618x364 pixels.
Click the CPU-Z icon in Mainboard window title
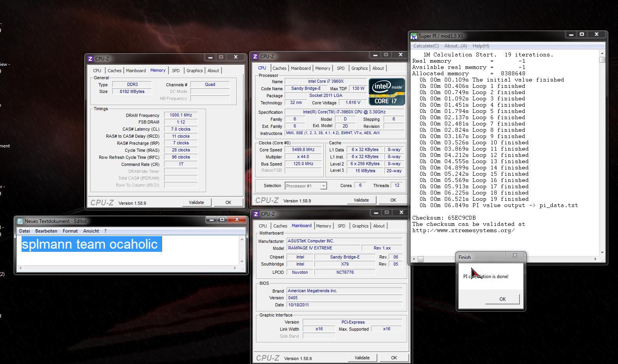[256, 214]
